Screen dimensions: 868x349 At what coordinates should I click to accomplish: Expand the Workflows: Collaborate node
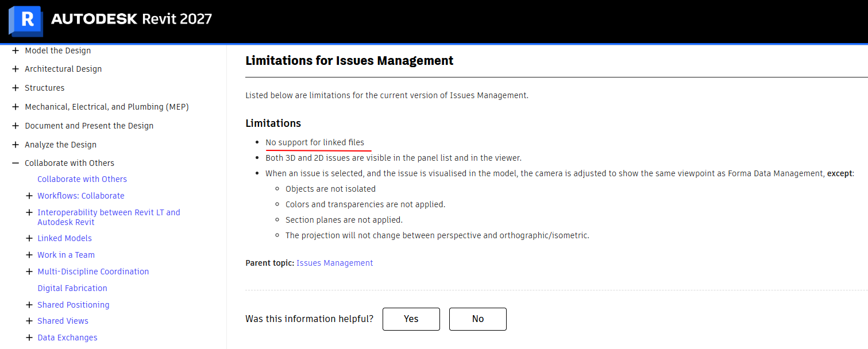(29, 196)
